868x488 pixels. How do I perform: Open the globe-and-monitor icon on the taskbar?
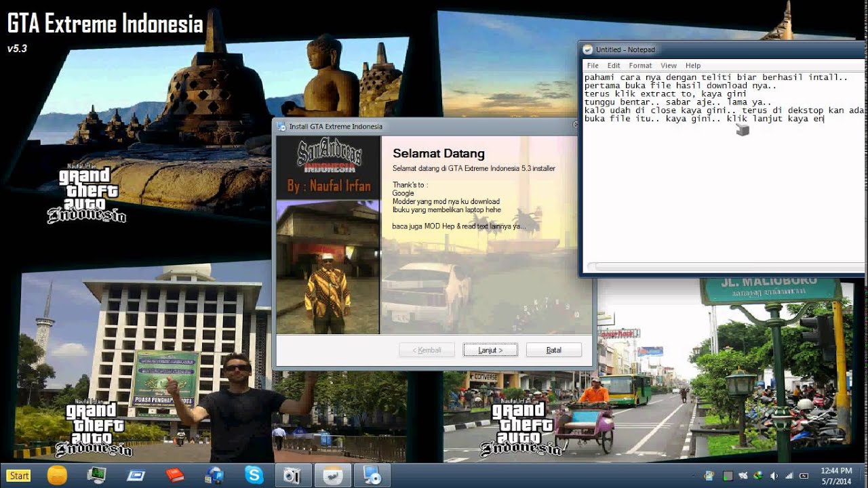214,475
